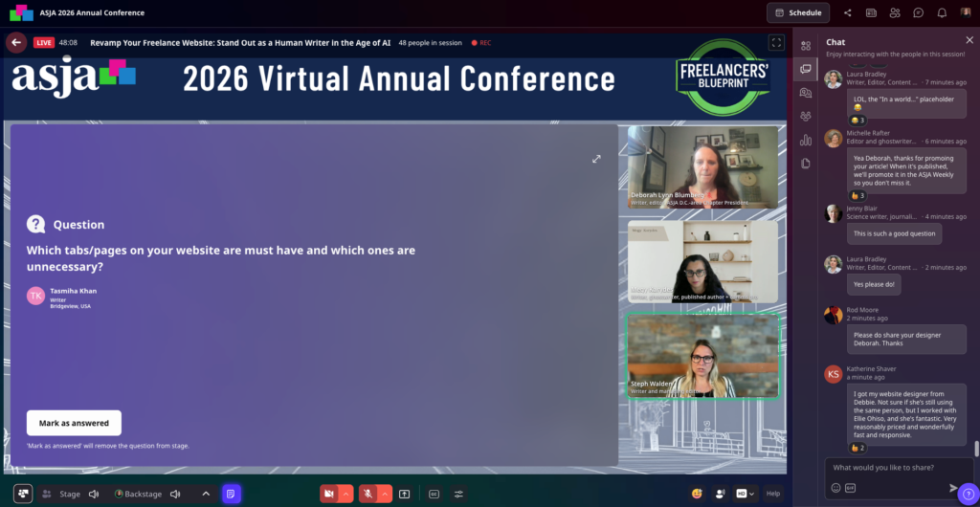980x507 pixels.
Task: Open the people icon in top bar
Action: click(x=895, y=12)
